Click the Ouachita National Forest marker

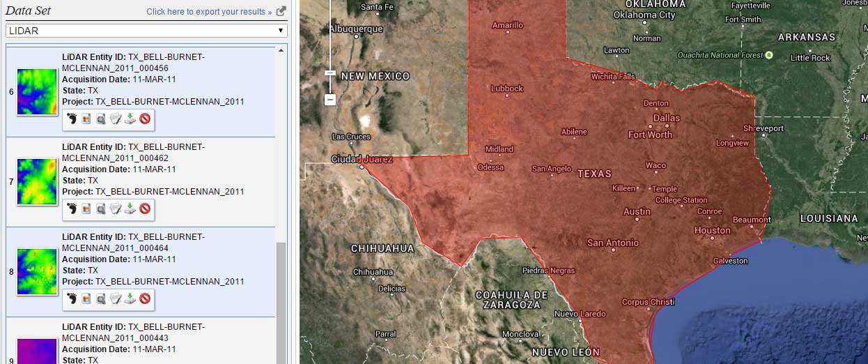tap(769, 54)
